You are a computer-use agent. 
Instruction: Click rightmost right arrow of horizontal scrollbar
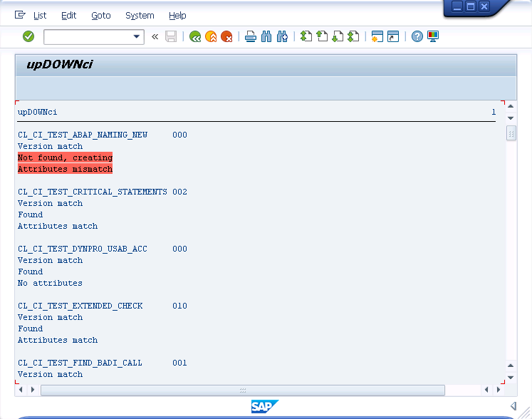coord(499,390)
